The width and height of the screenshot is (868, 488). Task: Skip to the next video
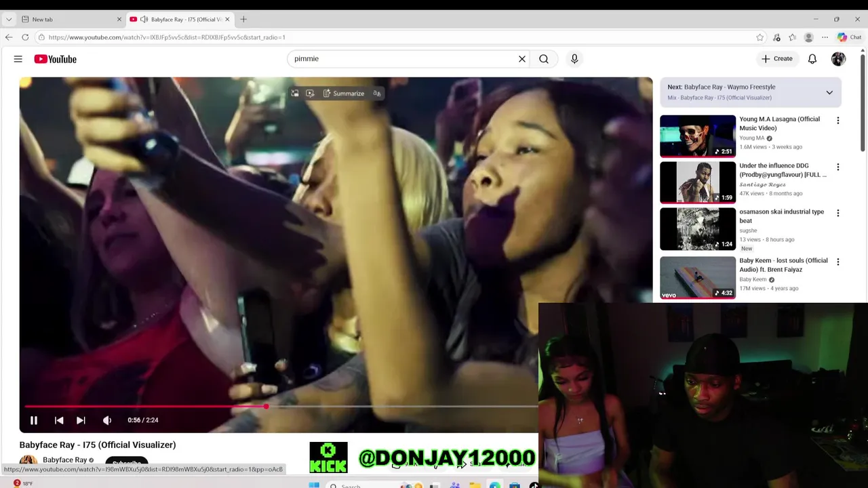pos(81,420)
